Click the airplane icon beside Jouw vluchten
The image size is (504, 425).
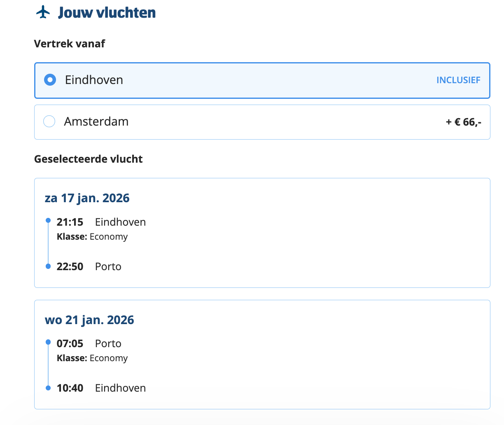[x=43, y=12]
